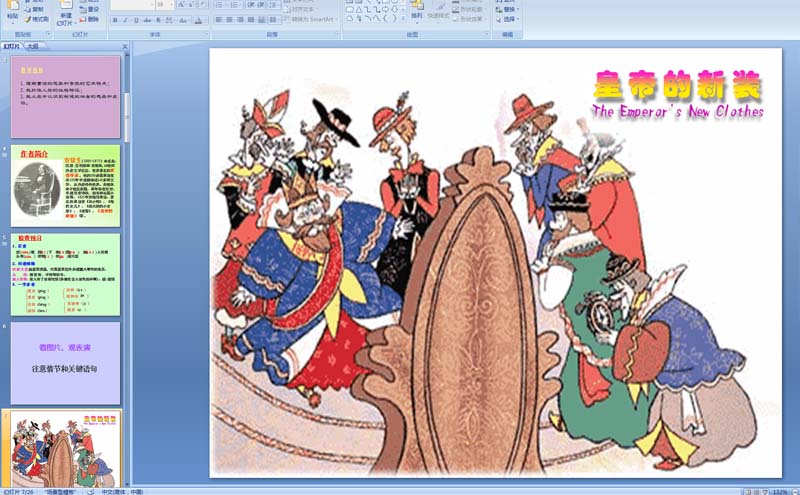800x495 pixels.
Task: Click 'The Emperor's New Clothes' subtitle text
Action: (x=678, y=111)
